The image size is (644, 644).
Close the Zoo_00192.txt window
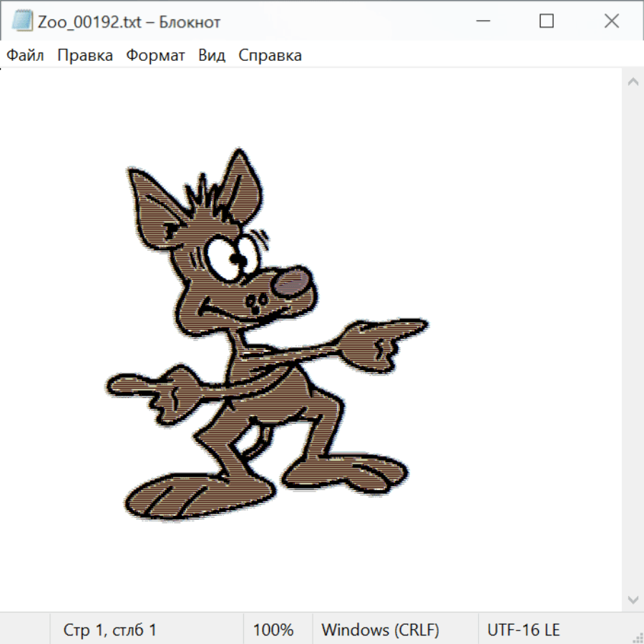tap(611, 21)
